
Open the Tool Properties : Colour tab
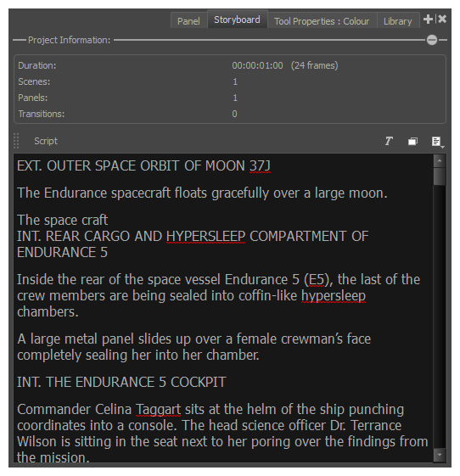[x=322, y=21]
